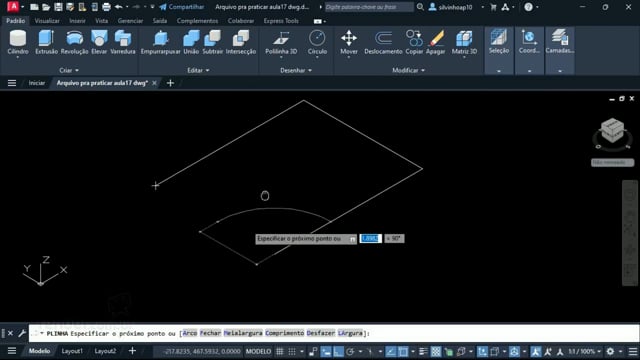Activate the Mover tool

[x=349, y=42]
